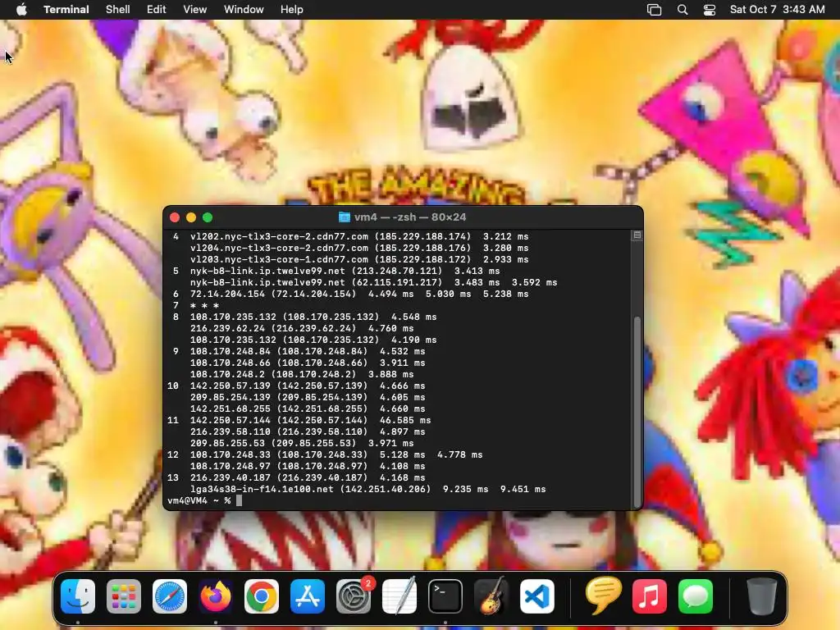Click the Terminal title 'vm4 — -zsh — 80×24'
The image size is (840, 630).
(410, 217)
